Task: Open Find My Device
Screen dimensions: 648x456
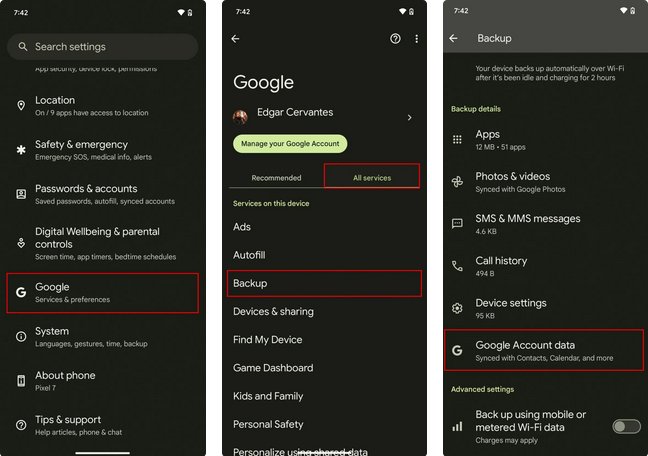Action: coord(268,340)
